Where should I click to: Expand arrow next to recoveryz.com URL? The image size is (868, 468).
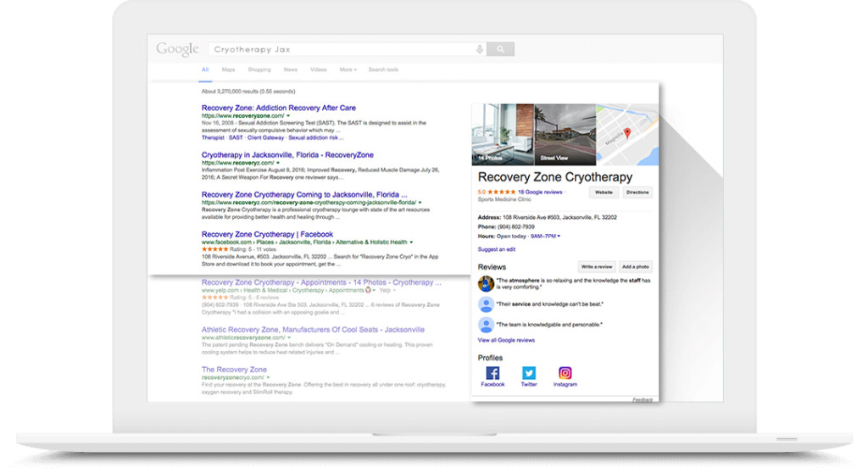point(278,164)
